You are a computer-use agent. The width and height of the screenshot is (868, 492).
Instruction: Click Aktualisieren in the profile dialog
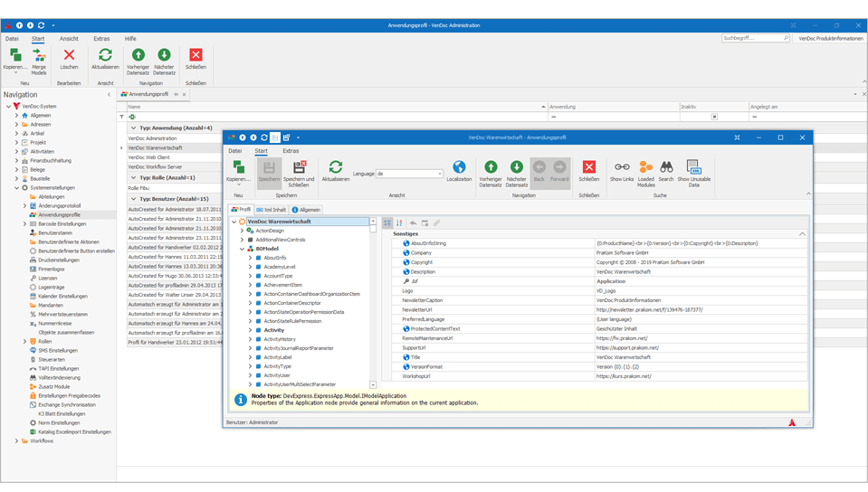coord(335,170)
